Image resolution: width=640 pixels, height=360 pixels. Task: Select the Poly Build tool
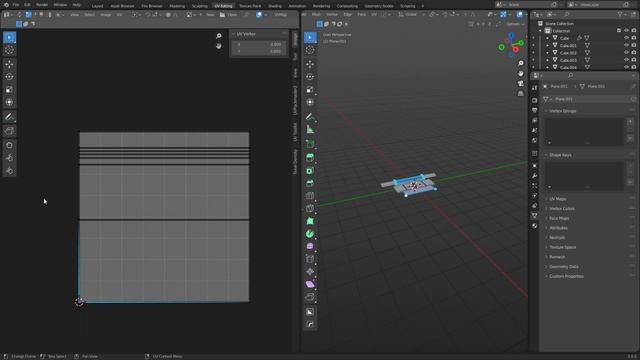[x=310, y=221]
